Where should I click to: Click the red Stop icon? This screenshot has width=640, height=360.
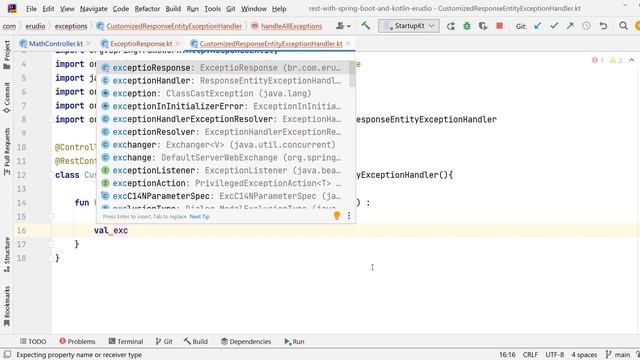(x=499, y=26)
